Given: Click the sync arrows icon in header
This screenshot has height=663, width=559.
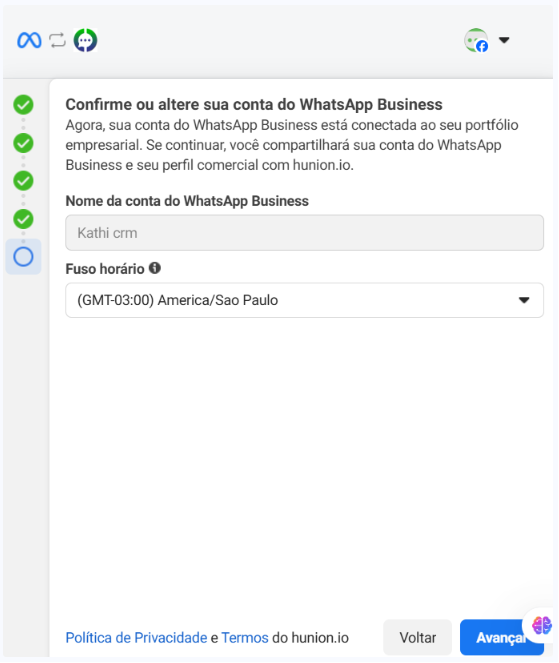Looking at the screenshot, I should tap(57, 41).
